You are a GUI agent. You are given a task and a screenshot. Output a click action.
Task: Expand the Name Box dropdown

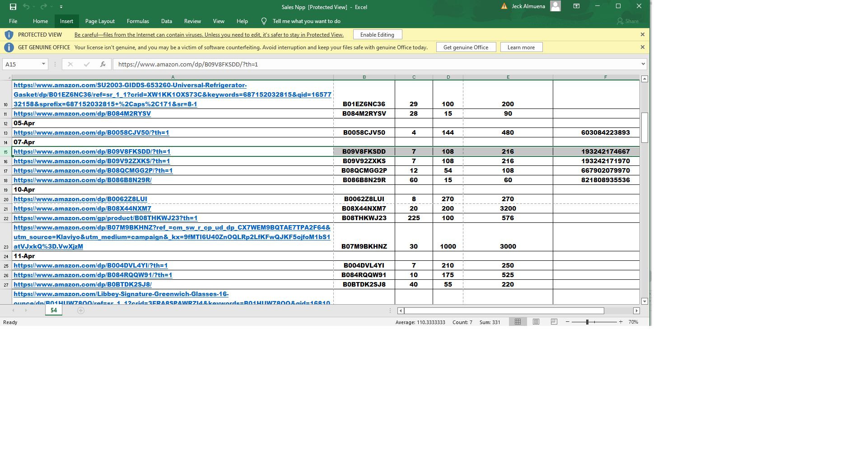43,64
